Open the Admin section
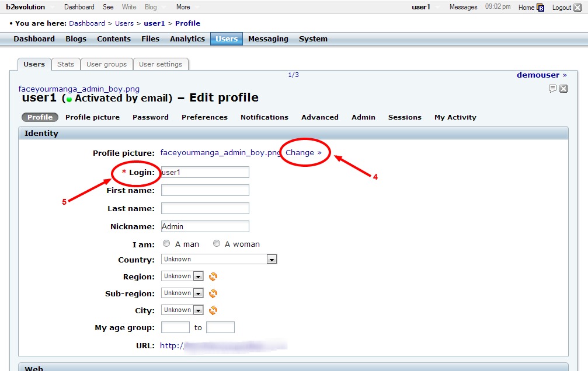 363,117
